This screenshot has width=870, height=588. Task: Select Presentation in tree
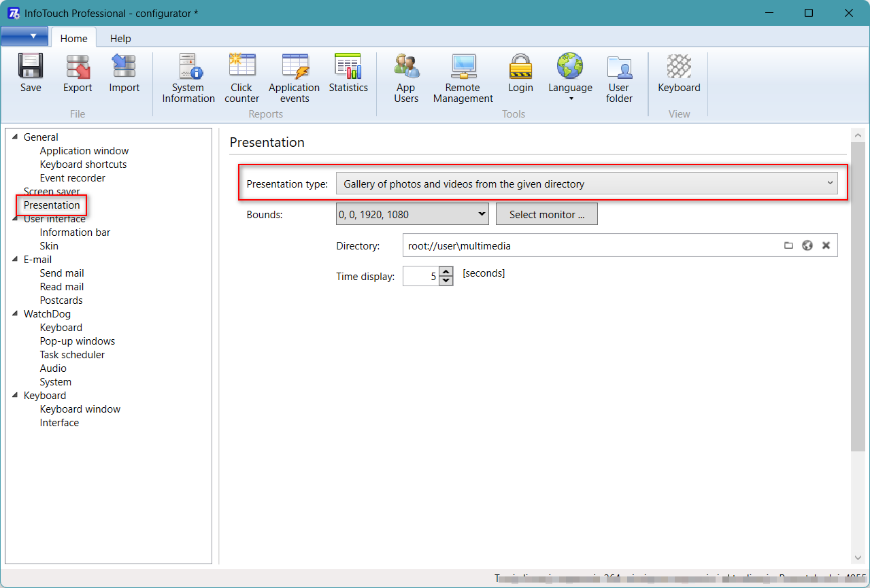pyautogui.click(x=52, y=205)
